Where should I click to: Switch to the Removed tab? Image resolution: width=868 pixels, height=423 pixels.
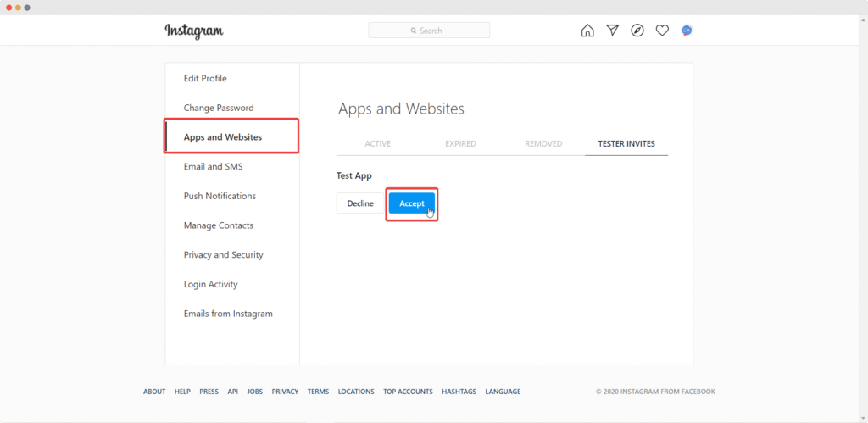(543, 144)
